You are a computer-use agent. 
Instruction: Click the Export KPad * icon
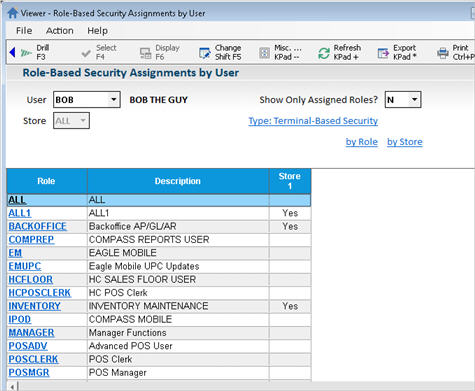tap(383, 53)
